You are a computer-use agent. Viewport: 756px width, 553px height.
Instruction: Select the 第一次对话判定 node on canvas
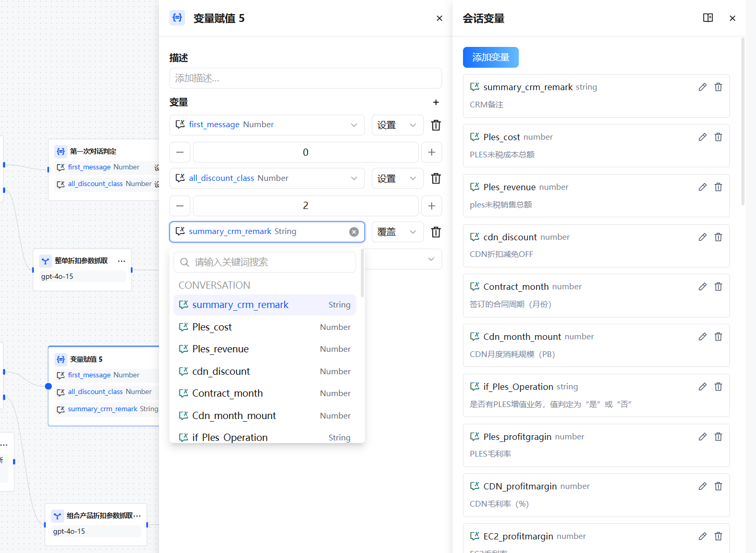point(94,152)
